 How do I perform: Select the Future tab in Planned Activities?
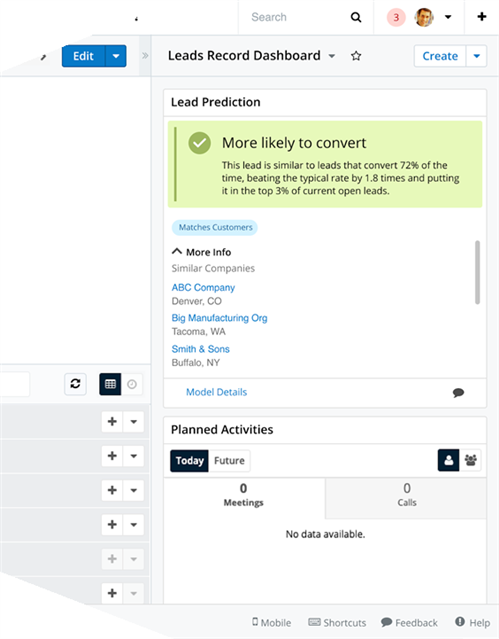tap(229, 461)
